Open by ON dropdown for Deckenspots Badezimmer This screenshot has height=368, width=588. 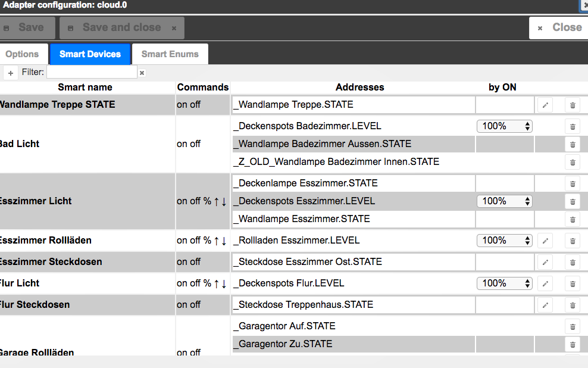coord(504,126)
